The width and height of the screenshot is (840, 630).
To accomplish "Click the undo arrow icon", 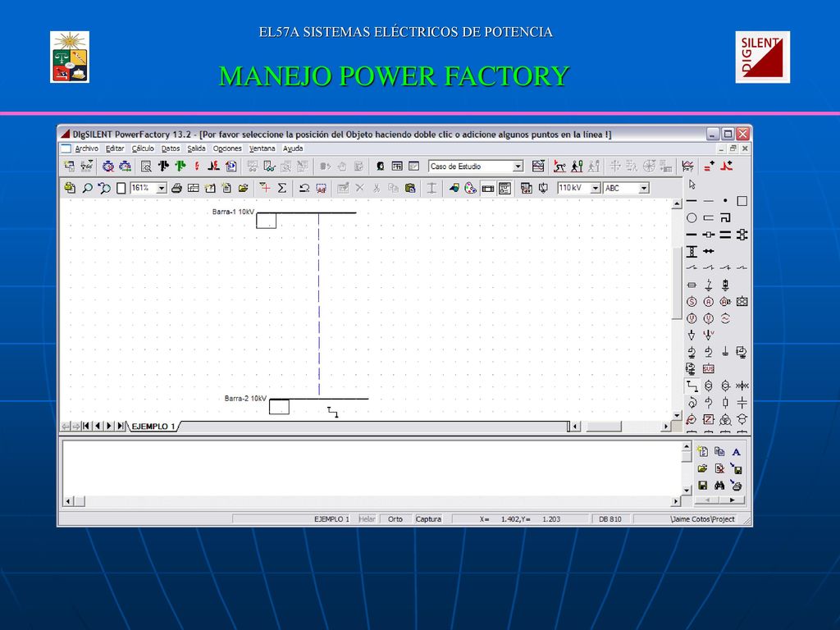I will click(x=304, y=188).
